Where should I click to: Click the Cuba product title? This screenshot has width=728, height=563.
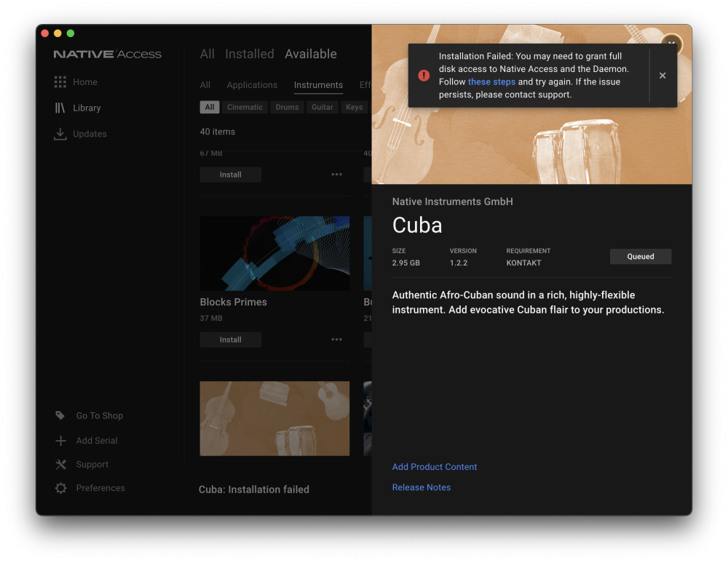417,225
